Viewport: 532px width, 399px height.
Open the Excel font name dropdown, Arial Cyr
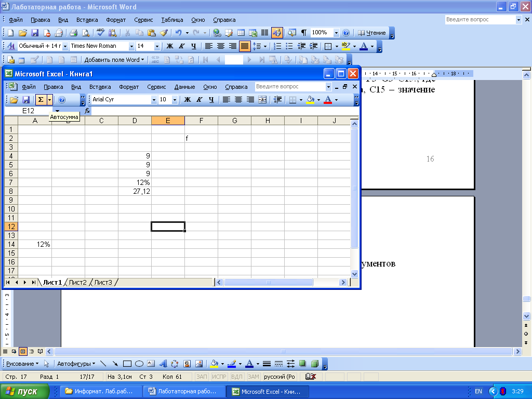tap(154, 100)
